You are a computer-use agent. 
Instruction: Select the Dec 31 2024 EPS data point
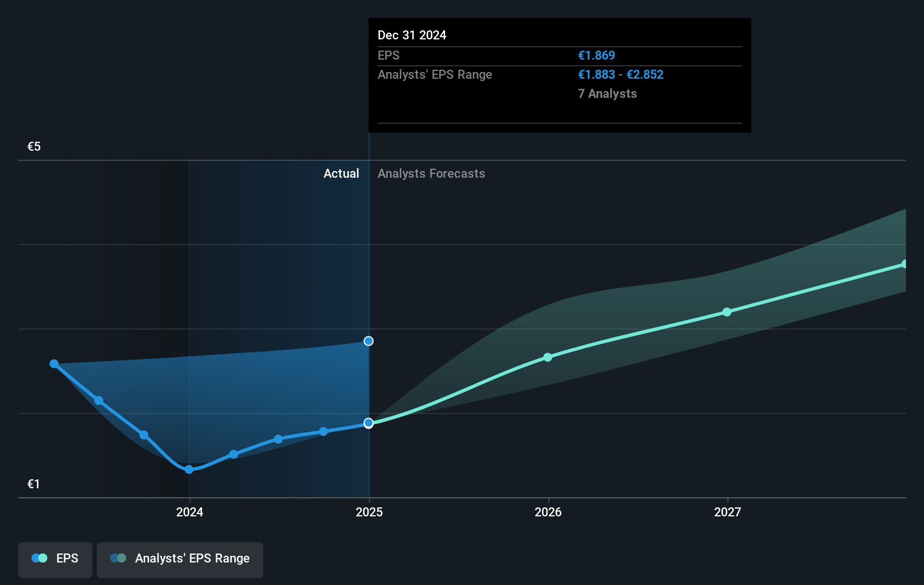pyautogui.click(x=369, y=423)
